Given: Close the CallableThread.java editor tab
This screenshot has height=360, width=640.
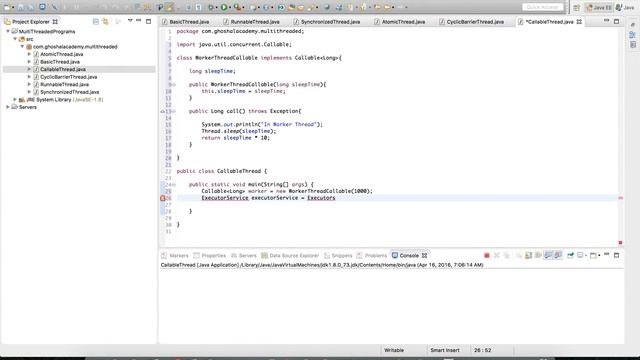Looking at the screenshot, I should (579, 22).
